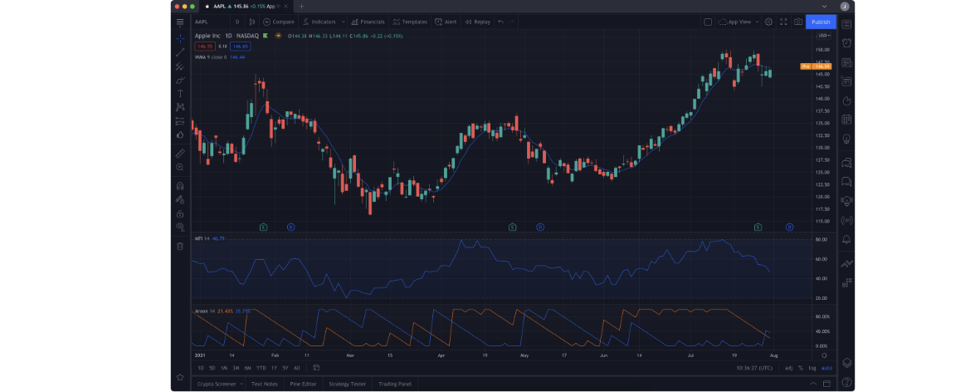Select the pitchfork drawing tool

pyautogui.click(x=180, y=66)
